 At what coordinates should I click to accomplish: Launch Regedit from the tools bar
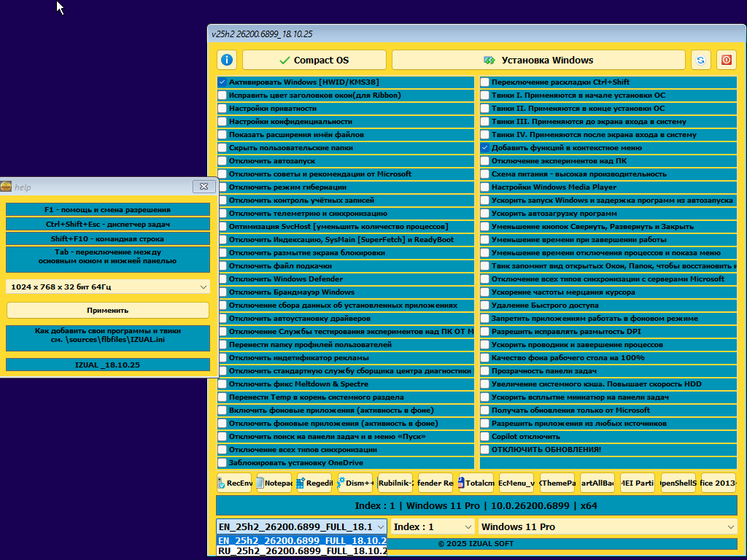315,483
